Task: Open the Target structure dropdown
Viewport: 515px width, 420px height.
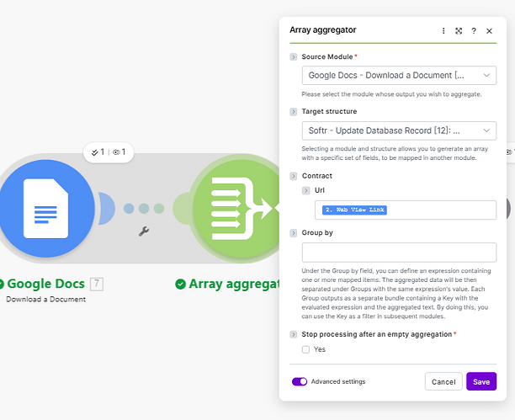Action: point(399,130)
